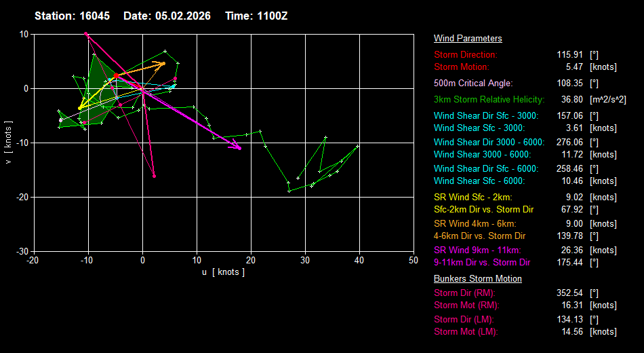The image size is (644, 353).
Task: Click the u [knots] x-axis label
Action: (223, 272)
